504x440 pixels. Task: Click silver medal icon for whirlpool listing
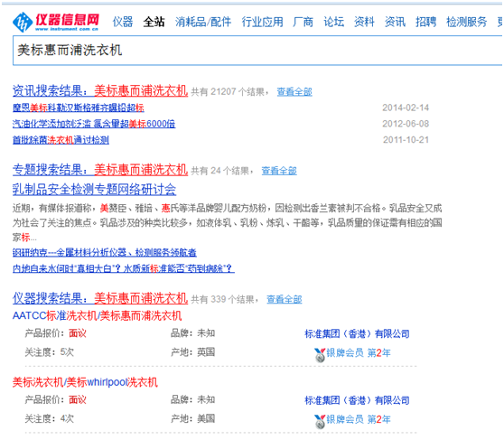[x=320, y=421]
